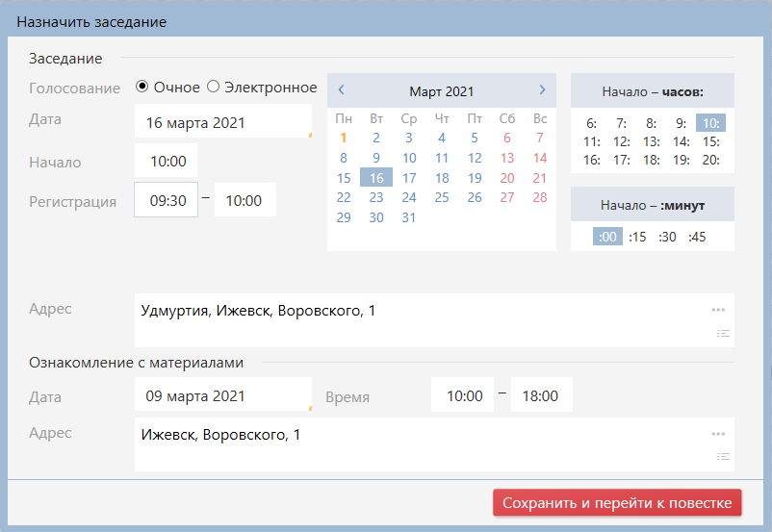Screen dimensions: 772x532
Task: Go to next month in calendar
Action: point(542,90)
